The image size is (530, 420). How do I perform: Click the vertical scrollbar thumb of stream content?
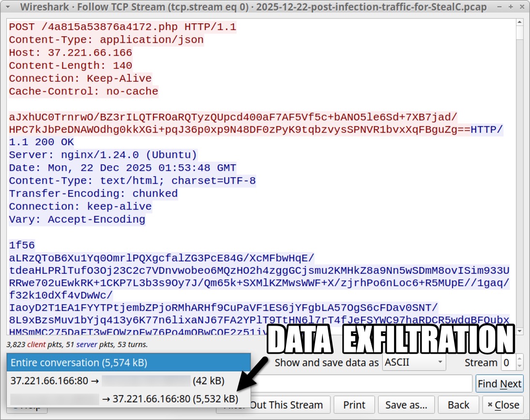(x=520, y=33)
